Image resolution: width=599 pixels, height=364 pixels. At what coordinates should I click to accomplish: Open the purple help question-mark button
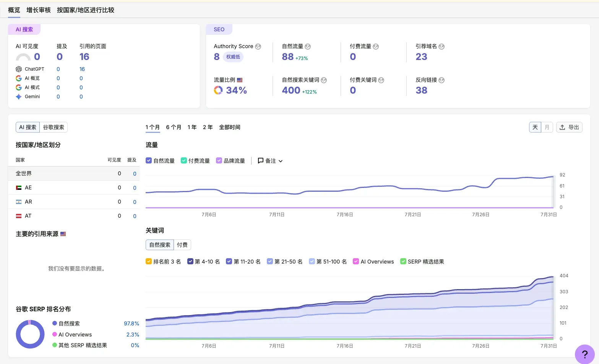584,354
